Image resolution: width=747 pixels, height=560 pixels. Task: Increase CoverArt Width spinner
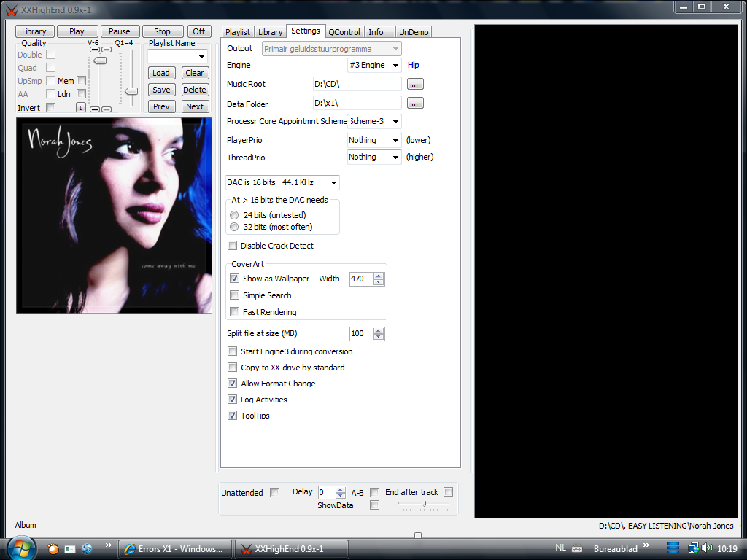[379, 276]
